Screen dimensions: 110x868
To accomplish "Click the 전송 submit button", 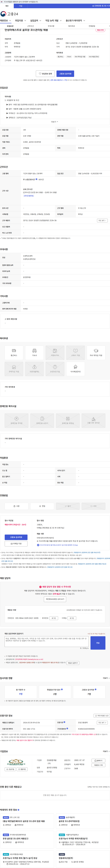I will point(98,643).
